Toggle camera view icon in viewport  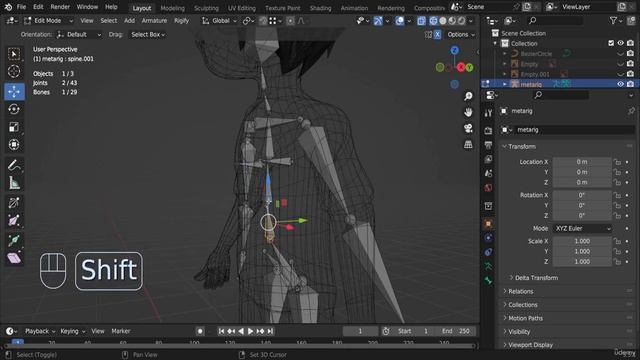(x=468, y=128)
